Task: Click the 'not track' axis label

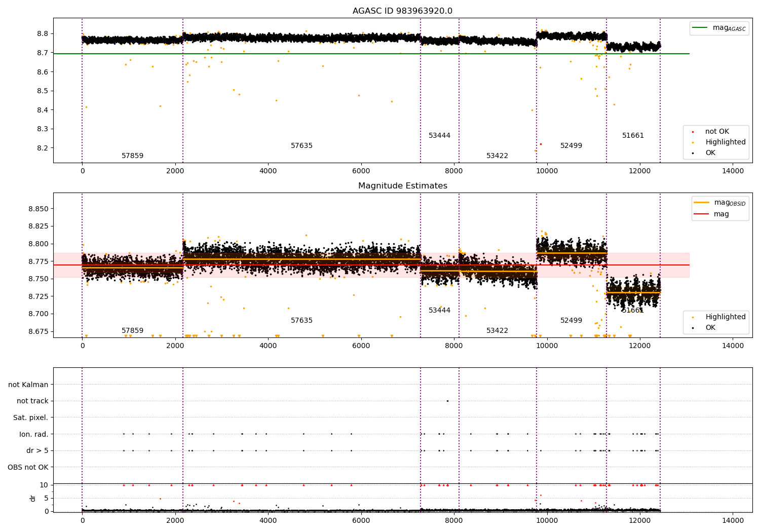Action: click(32, 401)
